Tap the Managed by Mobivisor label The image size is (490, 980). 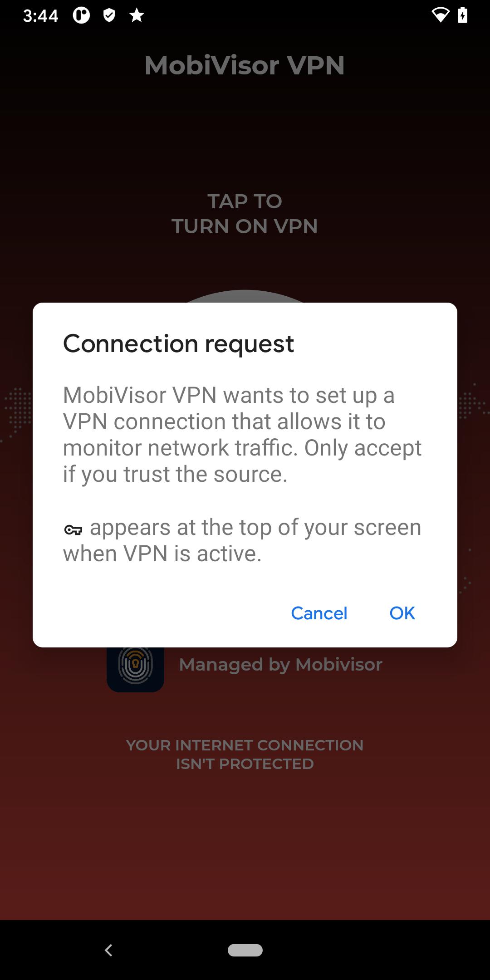click(280, 665)
